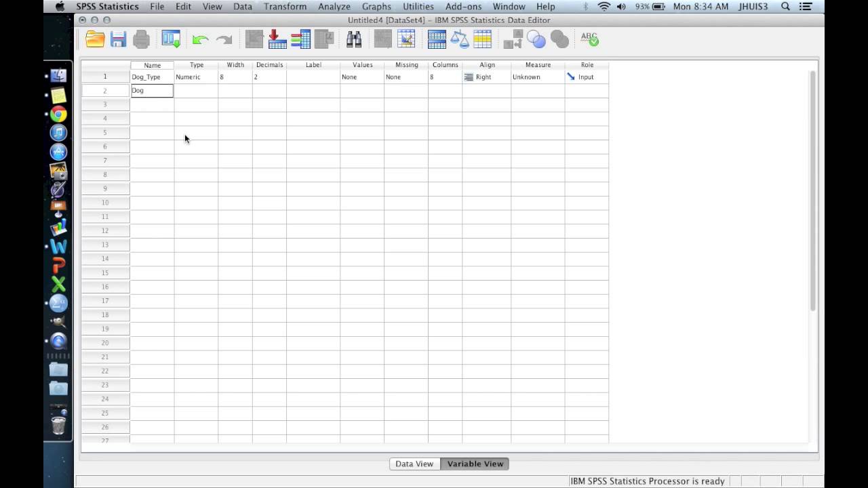Open Microsoft Excel from the dock

[x=58, y=285]
